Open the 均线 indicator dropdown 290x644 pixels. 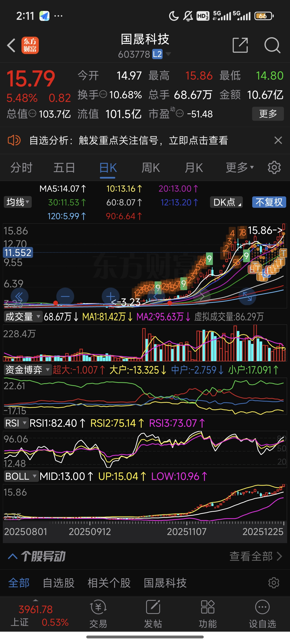18,202
